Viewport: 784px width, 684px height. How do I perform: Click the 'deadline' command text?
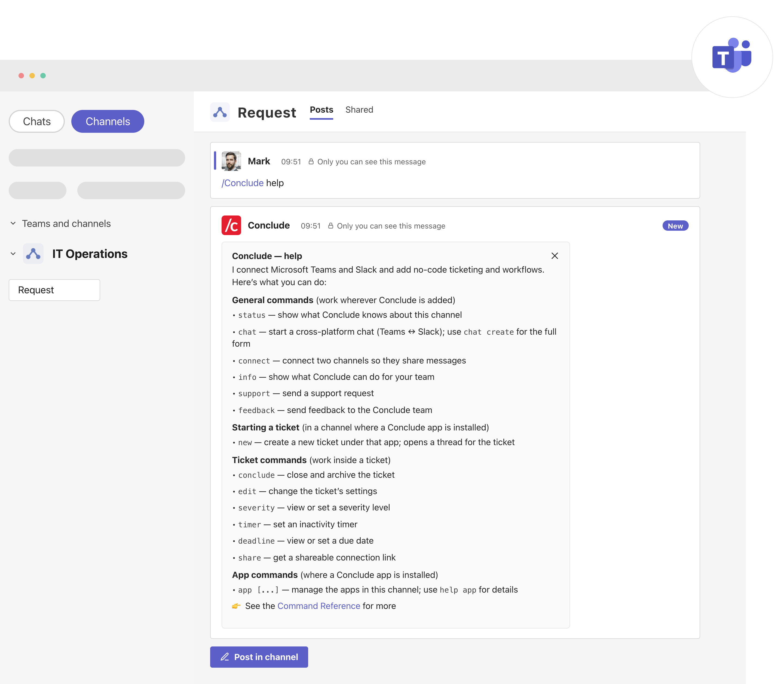pos(256,541)
